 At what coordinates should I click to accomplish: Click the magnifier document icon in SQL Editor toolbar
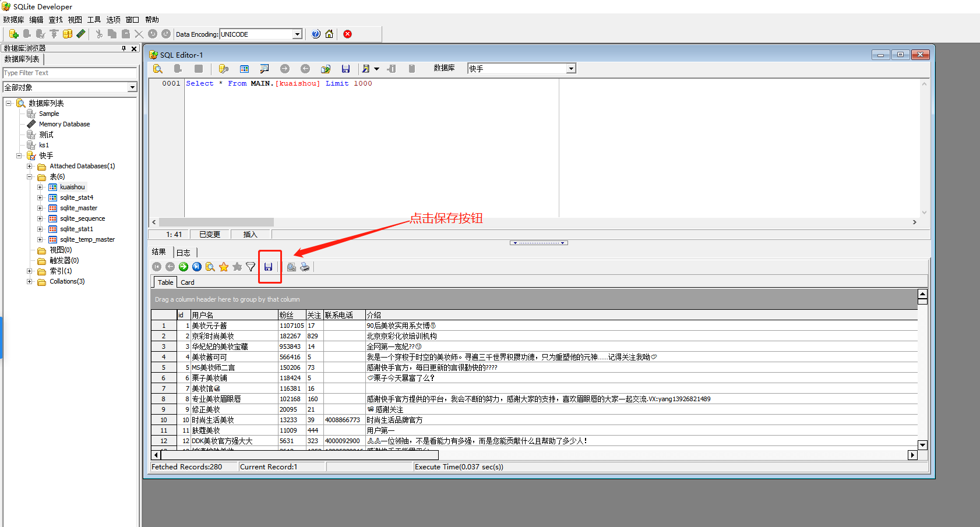(158, 69)
